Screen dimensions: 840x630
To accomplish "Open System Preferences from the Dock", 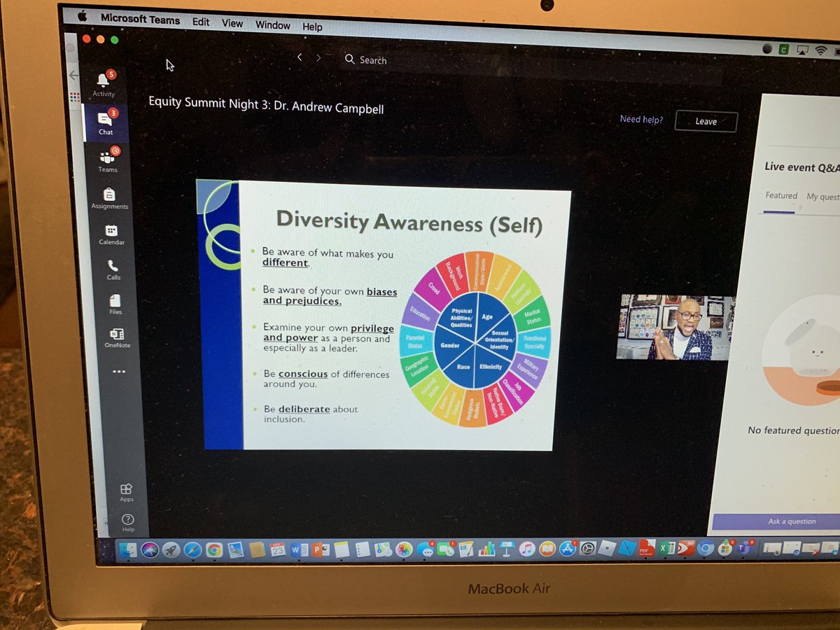I will tap(587, 548).
